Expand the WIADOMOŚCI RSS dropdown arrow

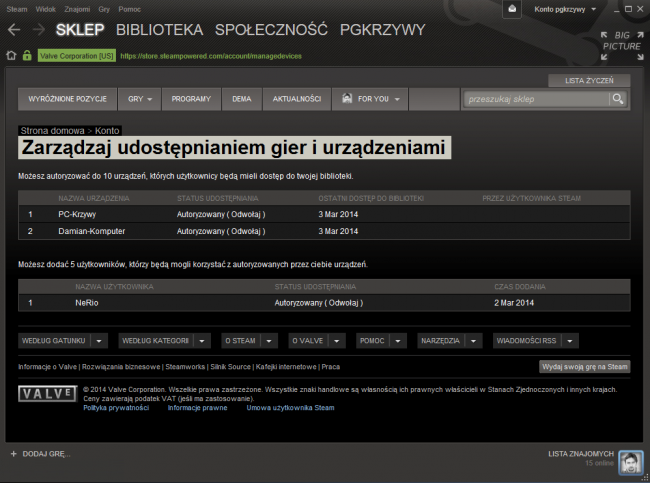click(x=570, y=341)
